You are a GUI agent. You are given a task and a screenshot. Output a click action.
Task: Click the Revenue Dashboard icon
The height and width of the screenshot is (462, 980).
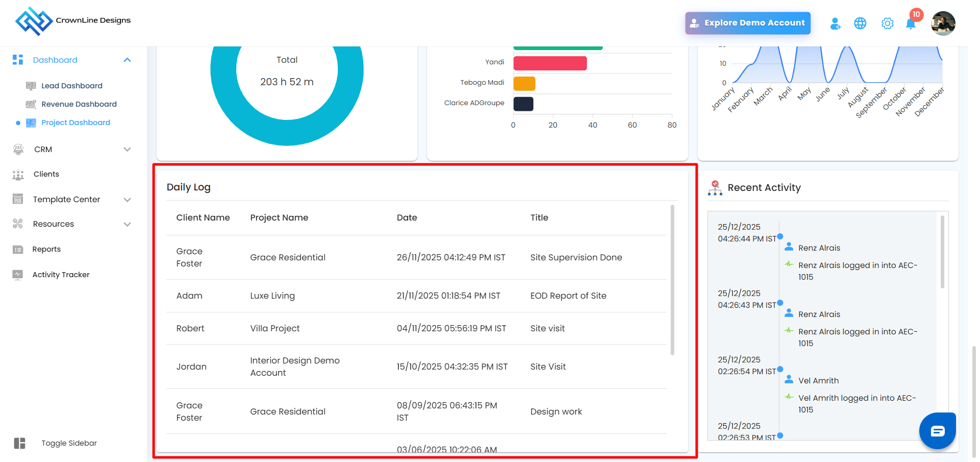tap(31, 104)
